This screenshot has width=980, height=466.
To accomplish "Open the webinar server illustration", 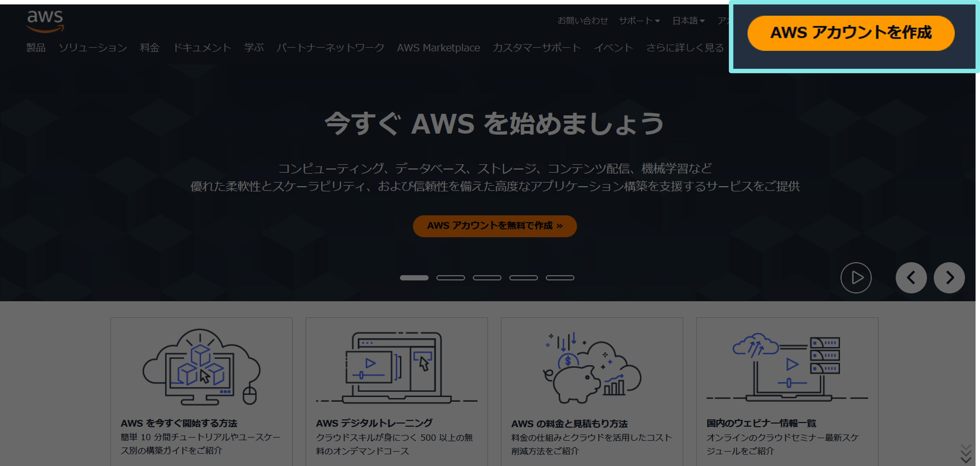I will point(787,367).
